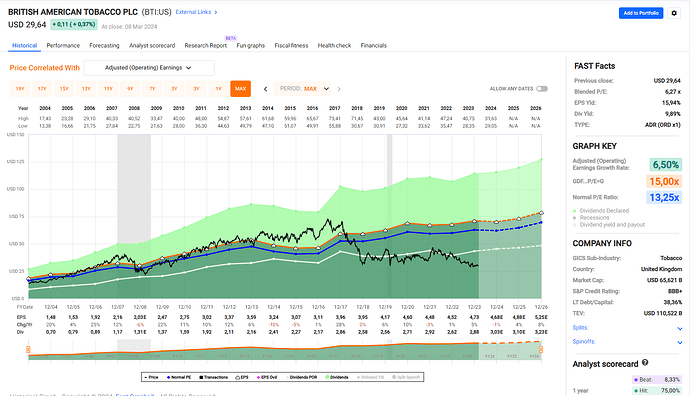The width and height of the screenshot is (690, 396).
Task: Click the Recessions key entry
Action: coord(591,218)
